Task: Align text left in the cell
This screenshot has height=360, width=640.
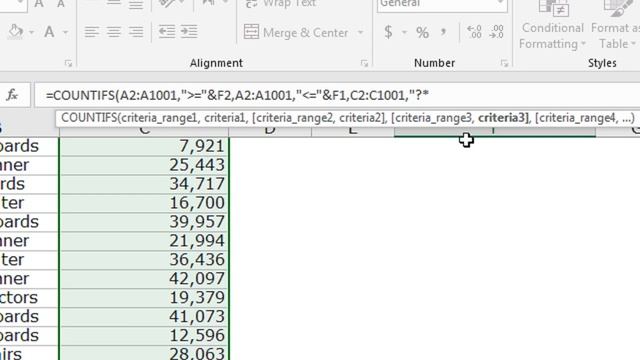Action: tap(92, 32)
